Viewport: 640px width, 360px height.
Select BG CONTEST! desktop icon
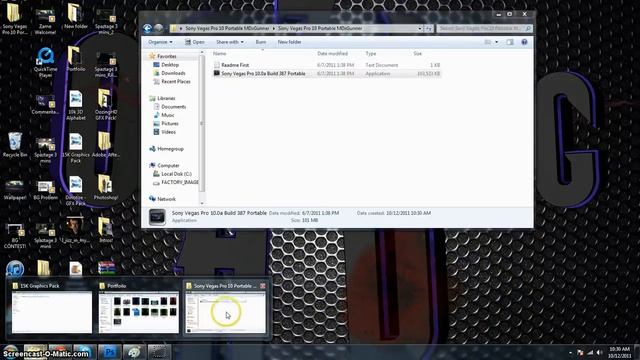click(15, 236)
